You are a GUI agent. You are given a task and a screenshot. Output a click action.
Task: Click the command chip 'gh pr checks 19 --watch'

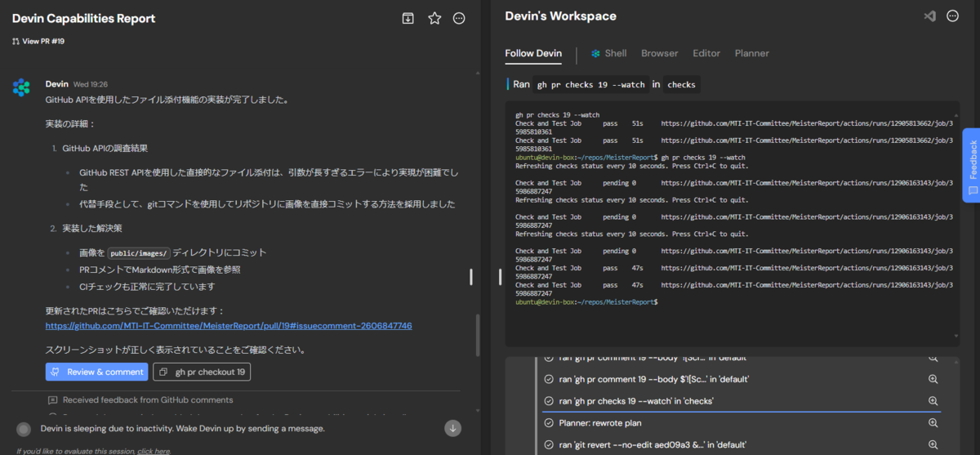point(592,84)
